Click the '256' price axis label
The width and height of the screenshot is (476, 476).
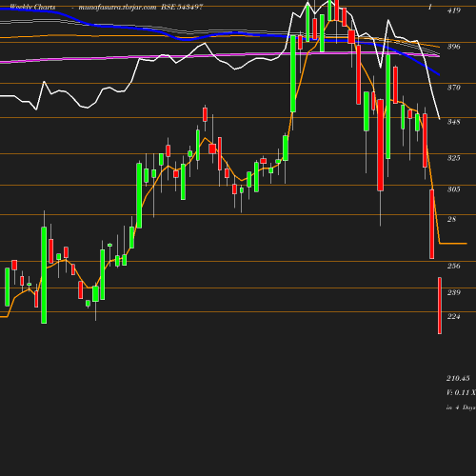click(454, 266)
